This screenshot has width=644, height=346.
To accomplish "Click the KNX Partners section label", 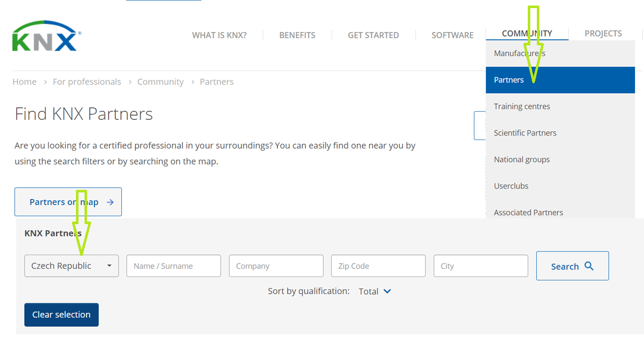I will (x=53, y=233).
